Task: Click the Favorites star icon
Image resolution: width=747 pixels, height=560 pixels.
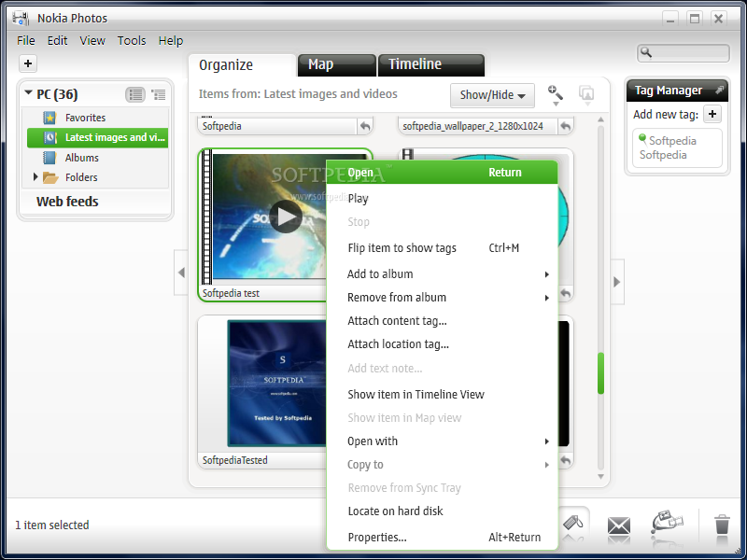Action: pyautogui.click(x=49, y=118)
